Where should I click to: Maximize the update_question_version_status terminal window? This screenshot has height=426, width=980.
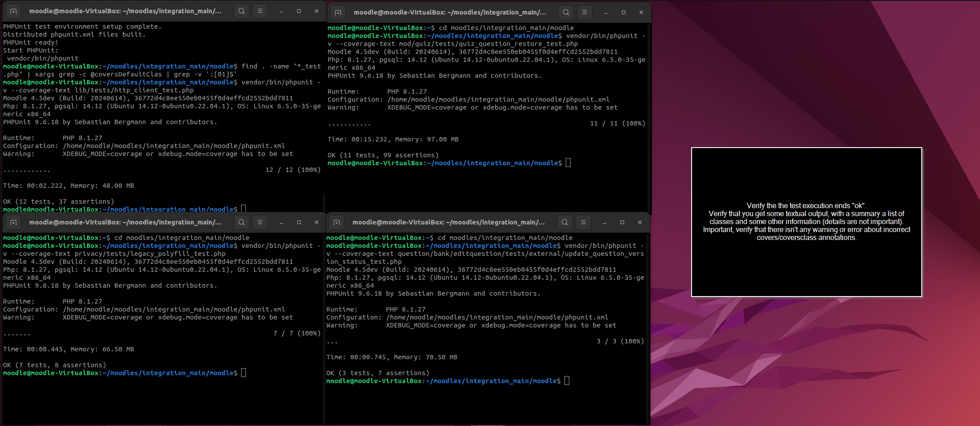tap(622, 223)
